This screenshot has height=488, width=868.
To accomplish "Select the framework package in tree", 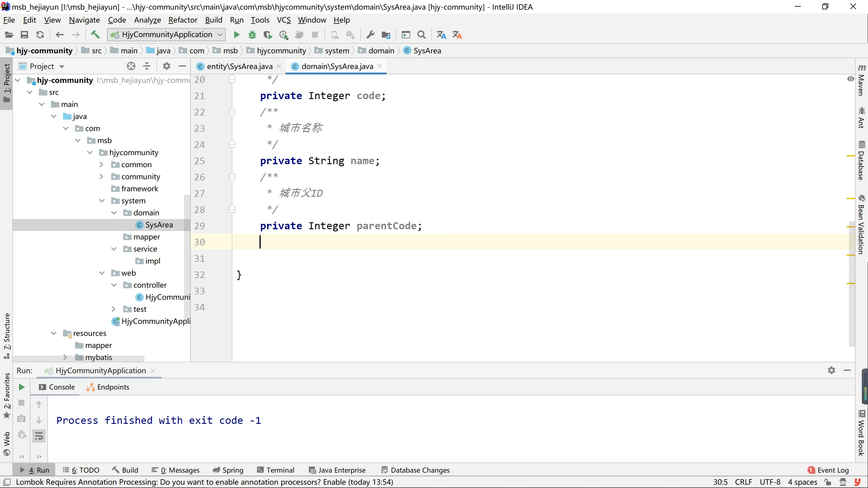I will pyautogui.click(x=140, y=189).
